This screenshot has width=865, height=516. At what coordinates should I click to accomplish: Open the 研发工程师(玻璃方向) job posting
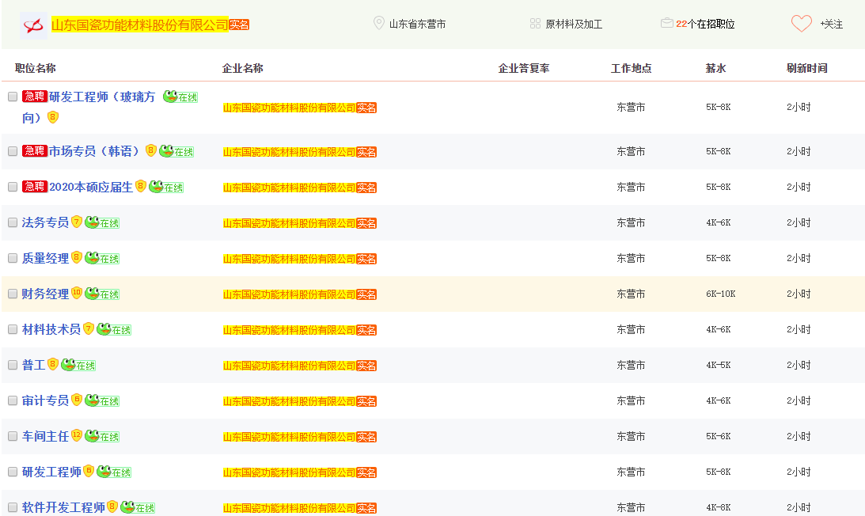(x=102, y=97)
